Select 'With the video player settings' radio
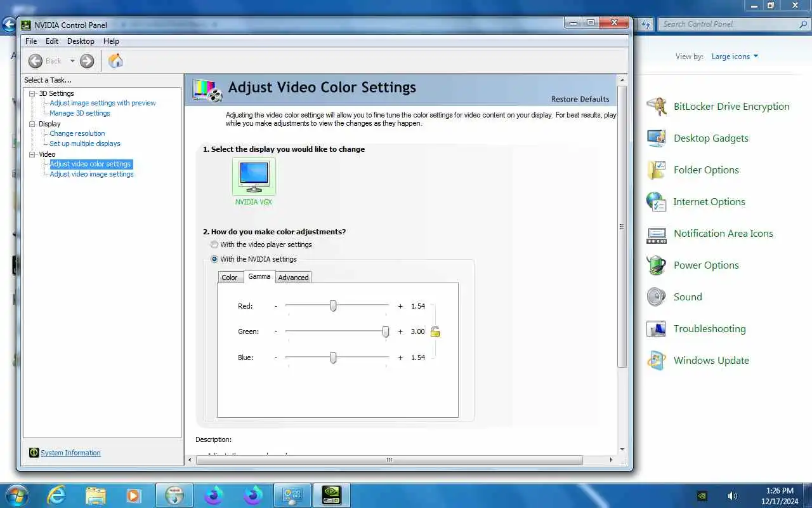812x508 pixels. coord(214,244)
